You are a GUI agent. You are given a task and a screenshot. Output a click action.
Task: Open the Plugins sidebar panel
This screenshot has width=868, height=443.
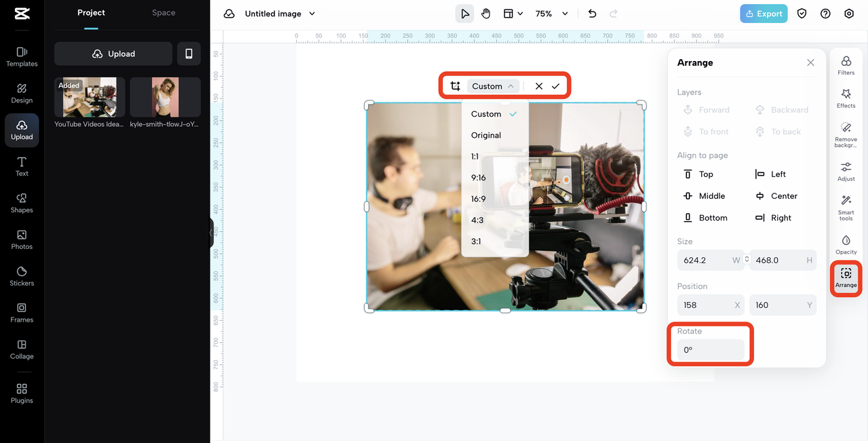[22, 393]
